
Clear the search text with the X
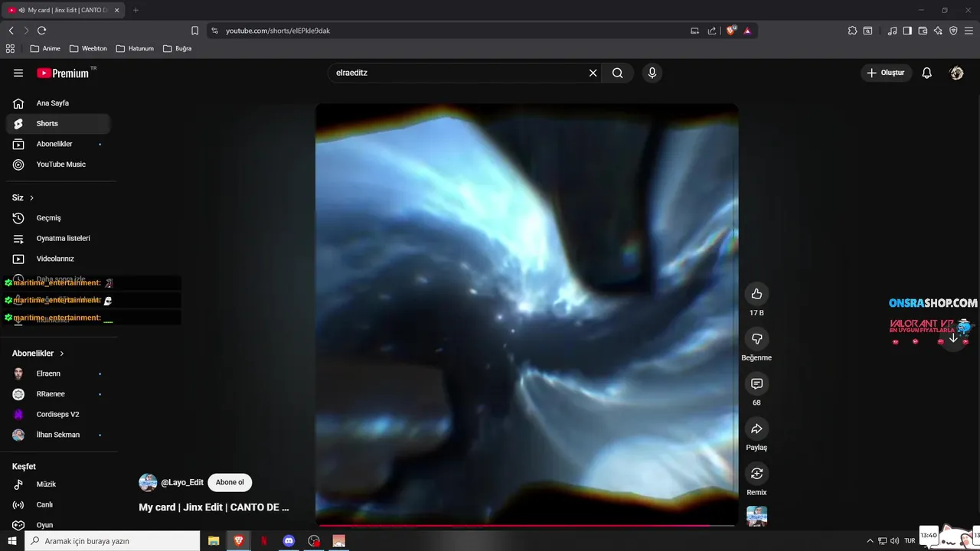(593, 73)
